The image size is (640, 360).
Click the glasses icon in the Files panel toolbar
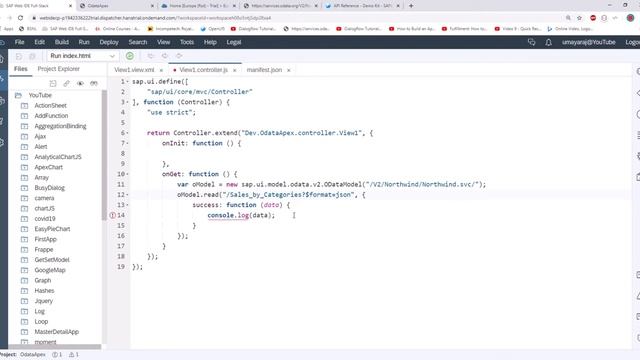(x=94, y=83)
